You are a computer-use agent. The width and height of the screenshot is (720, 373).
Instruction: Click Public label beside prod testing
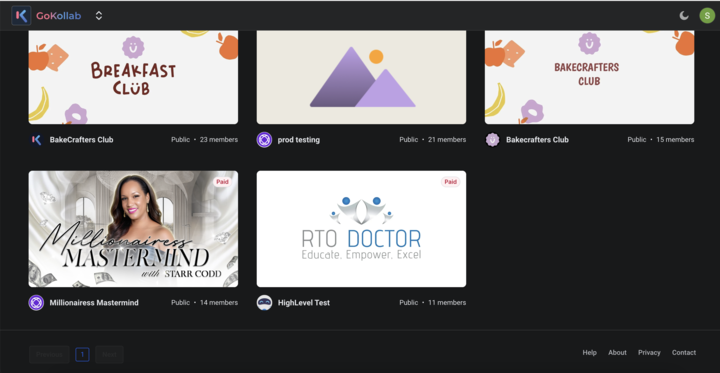click(409, 140)
